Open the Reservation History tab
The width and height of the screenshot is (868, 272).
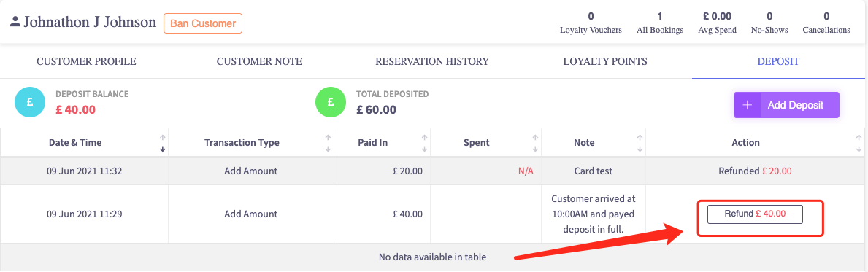pos(432,61)
